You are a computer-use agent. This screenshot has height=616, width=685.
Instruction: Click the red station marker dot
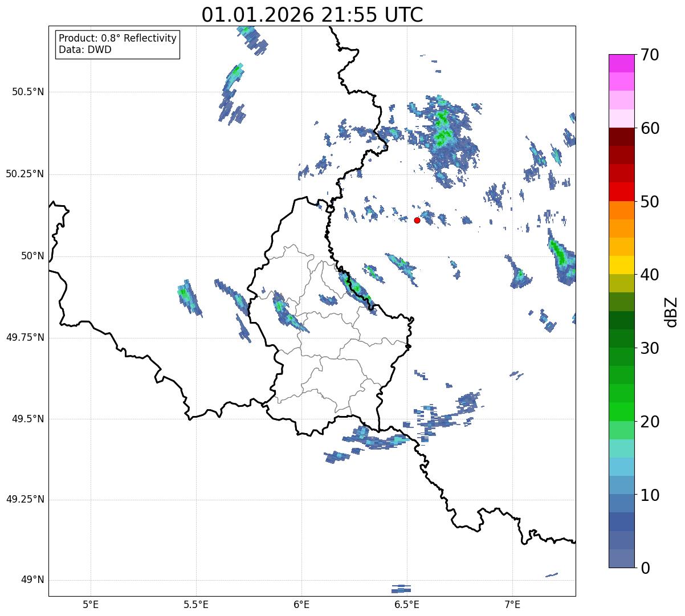point(417,220)
